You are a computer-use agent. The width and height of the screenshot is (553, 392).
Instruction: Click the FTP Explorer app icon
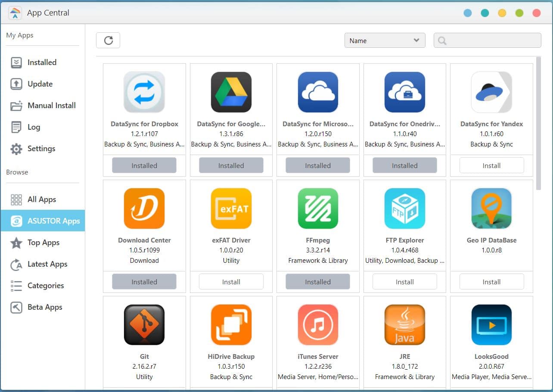[x=404, y=208]
